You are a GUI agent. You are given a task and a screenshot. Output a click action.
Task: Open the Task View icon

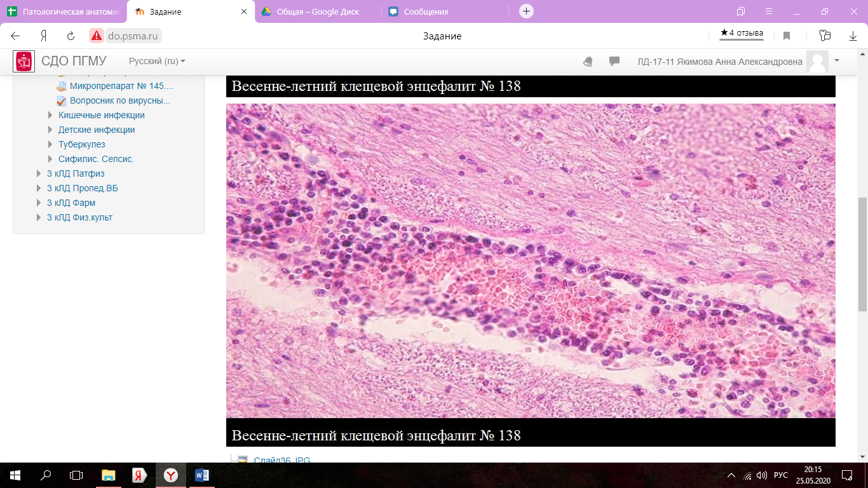point(76,475)
